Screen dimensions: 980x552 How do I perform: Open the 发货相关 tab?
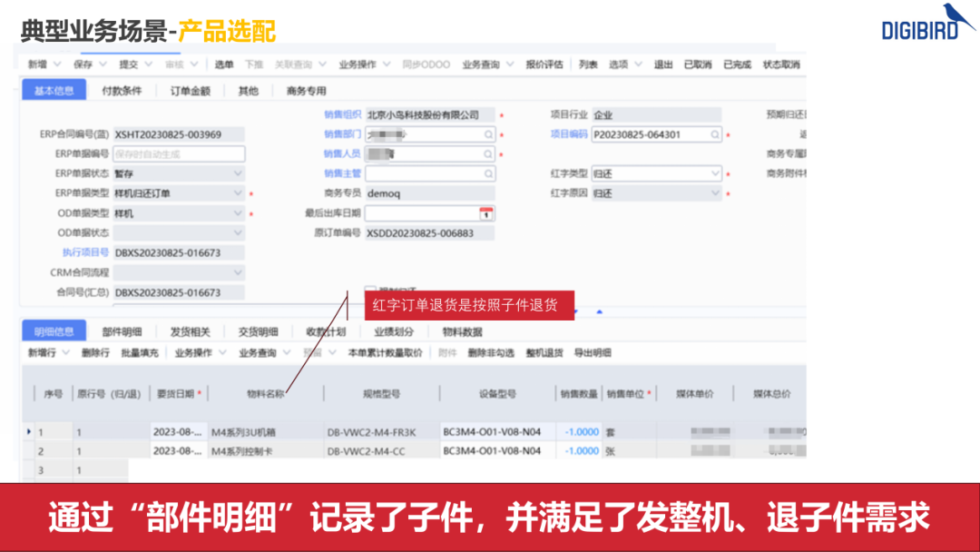tap(190, 331)
